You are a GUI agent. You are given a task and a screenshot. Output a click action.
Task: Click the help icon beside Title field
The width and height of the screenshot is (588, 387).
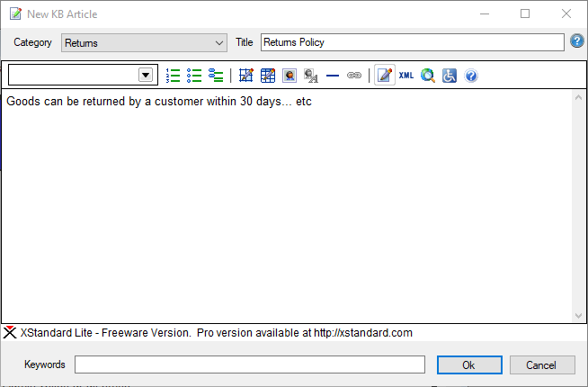coord(577,41)
